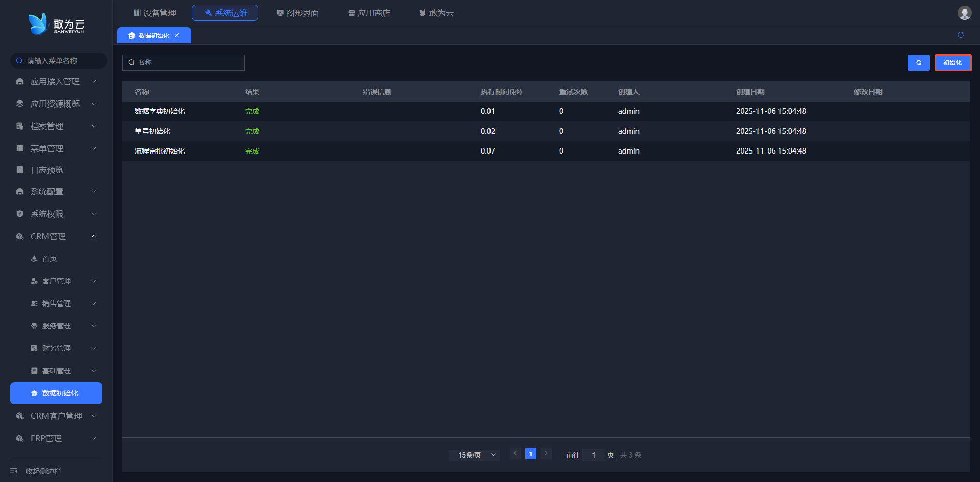
Task: Open 数据初始化 in the sidebar
Action: (56, 393)
